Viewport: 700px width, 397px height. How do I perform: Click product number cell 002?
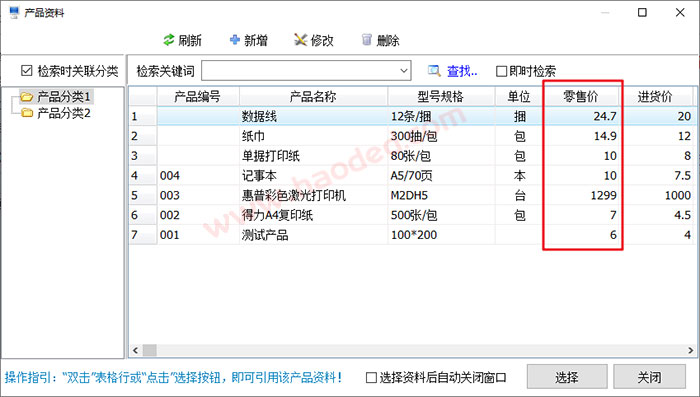[x=198, y=215]
